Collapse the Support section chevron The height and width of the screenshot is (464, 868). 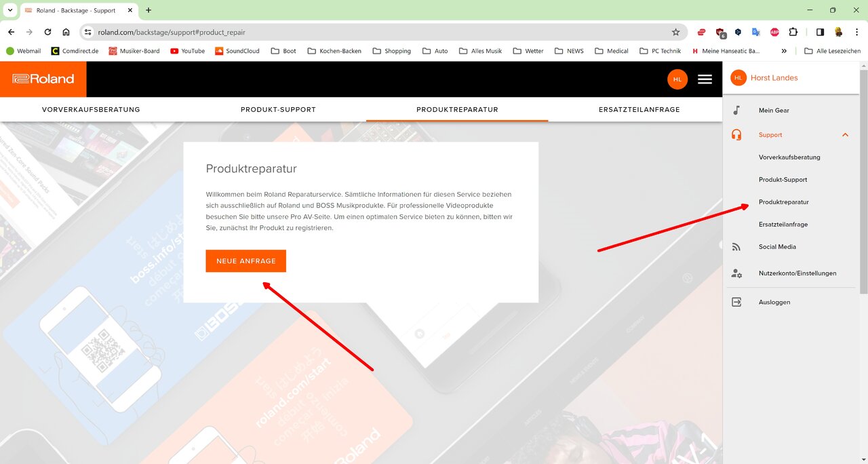(845, 135)
